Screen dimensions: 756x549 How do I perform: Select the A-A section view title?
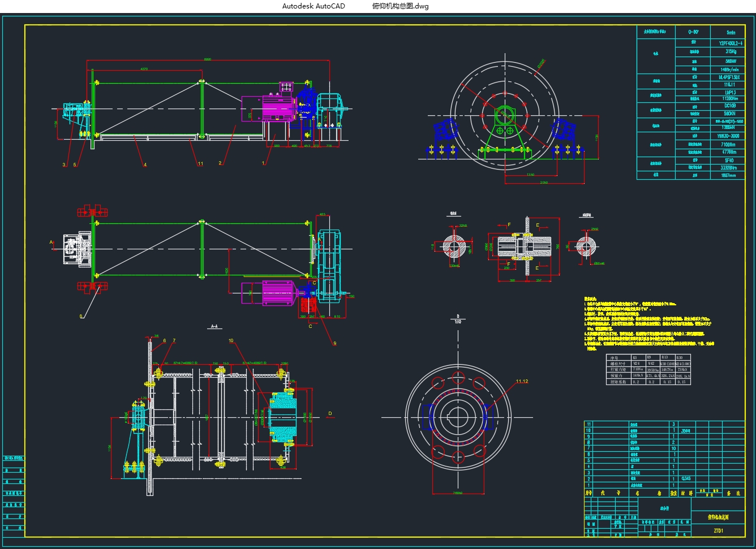[x=214, y=327]
